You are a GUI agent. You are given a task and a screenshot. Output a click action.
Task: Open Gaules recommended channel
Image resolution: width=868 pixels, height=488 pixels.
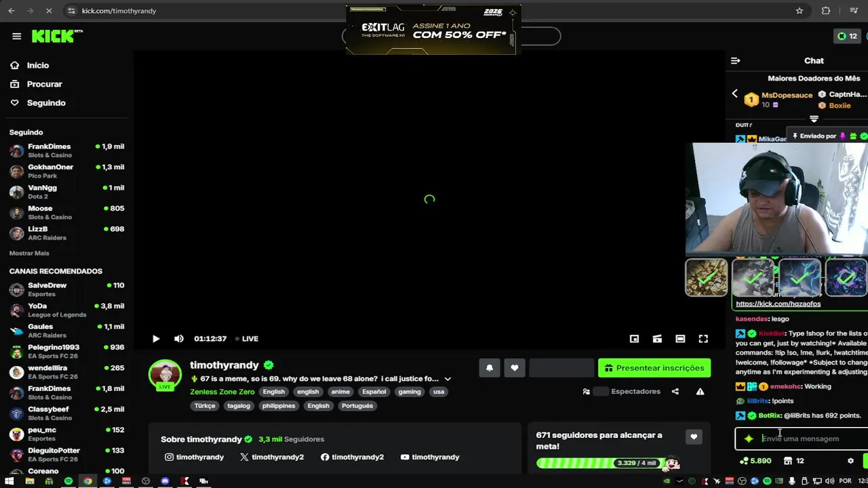tap(66, 331)
